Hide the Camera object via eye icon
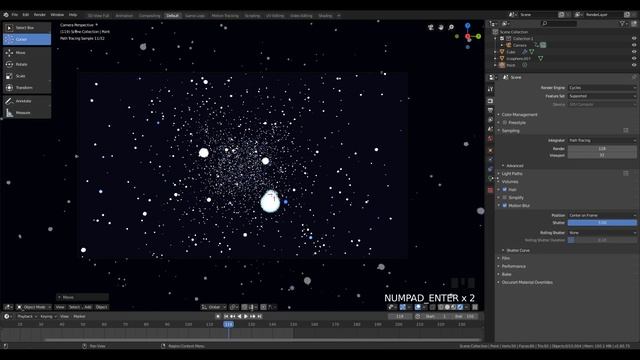 634,45
